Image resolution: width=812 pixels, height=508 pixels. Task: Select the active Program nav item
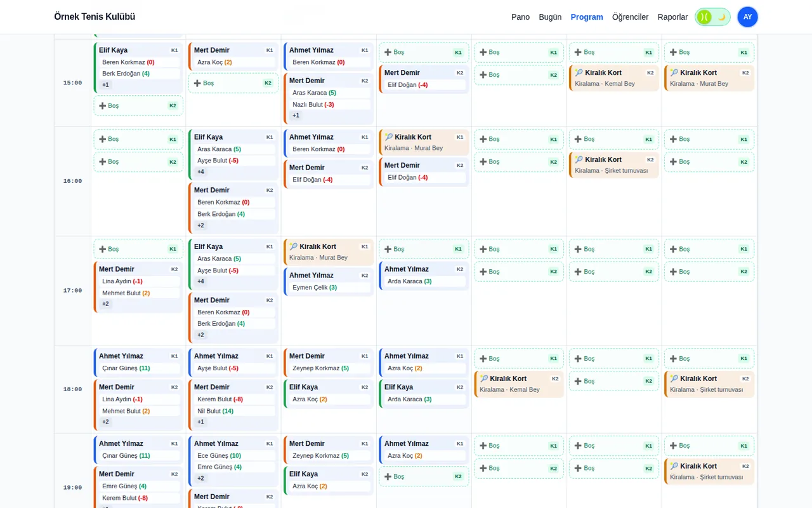coord(587,17)
